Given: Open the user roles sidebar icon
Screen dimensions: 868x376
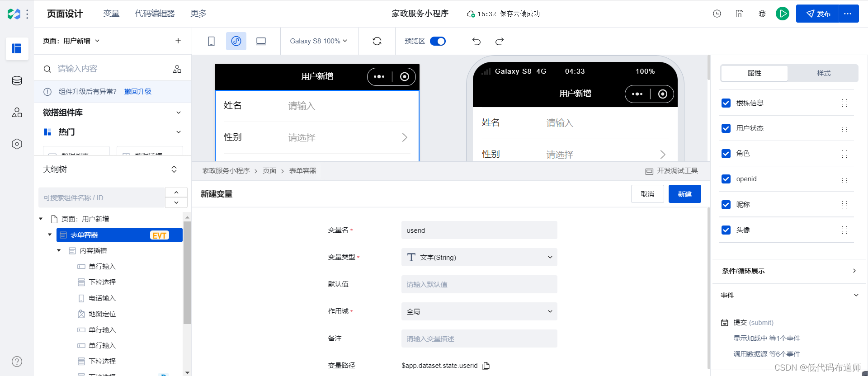Looking at the screenshot, I should [x=17, y=113].
